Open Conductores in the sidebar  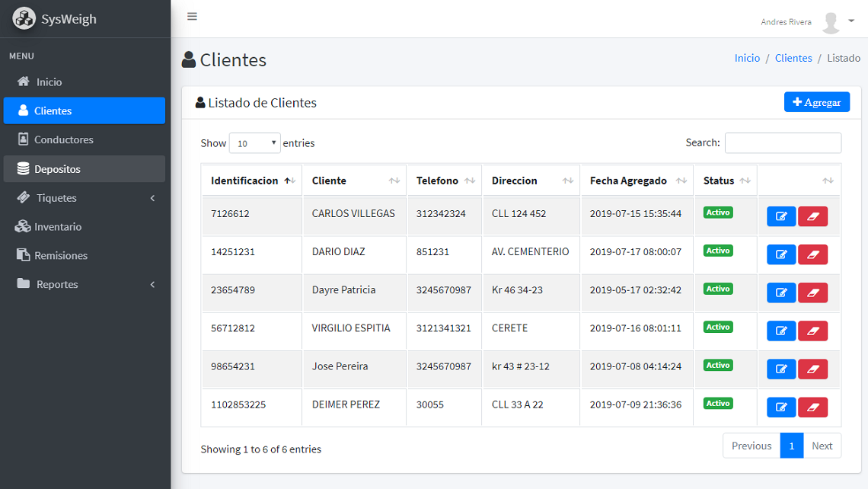click(64, 140)
